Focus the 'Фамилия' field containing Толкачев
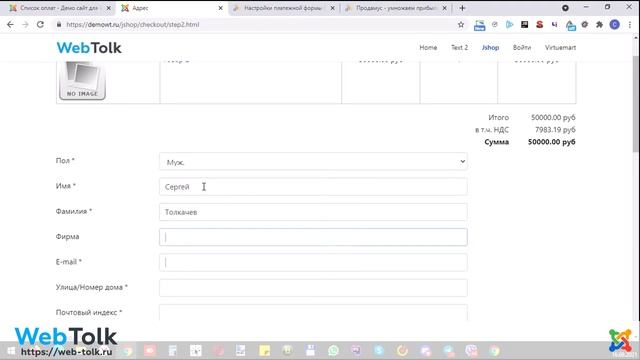640x360 pixels. pyautogui.click(x=313, y=212)
